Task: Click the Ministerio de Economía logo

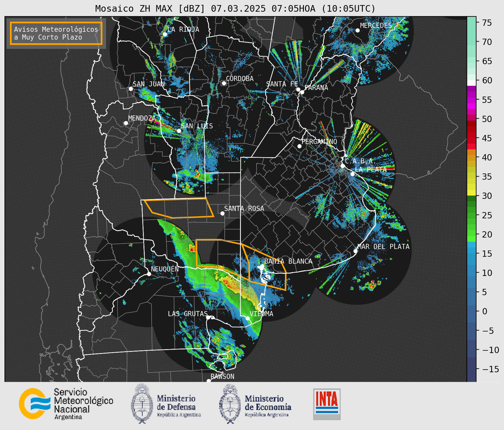Action: point(255,404)
